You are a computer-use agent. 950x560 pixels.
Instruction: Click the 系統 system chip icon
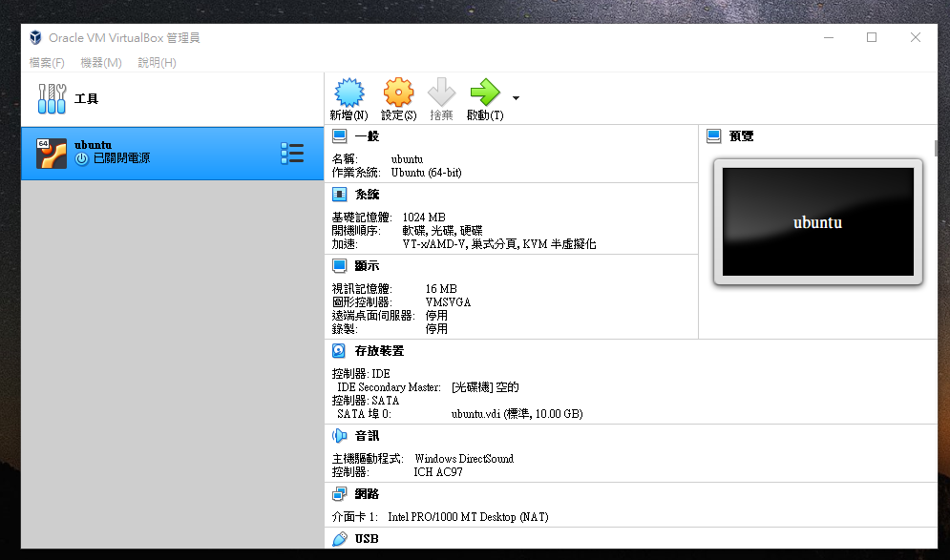(339, 195)
